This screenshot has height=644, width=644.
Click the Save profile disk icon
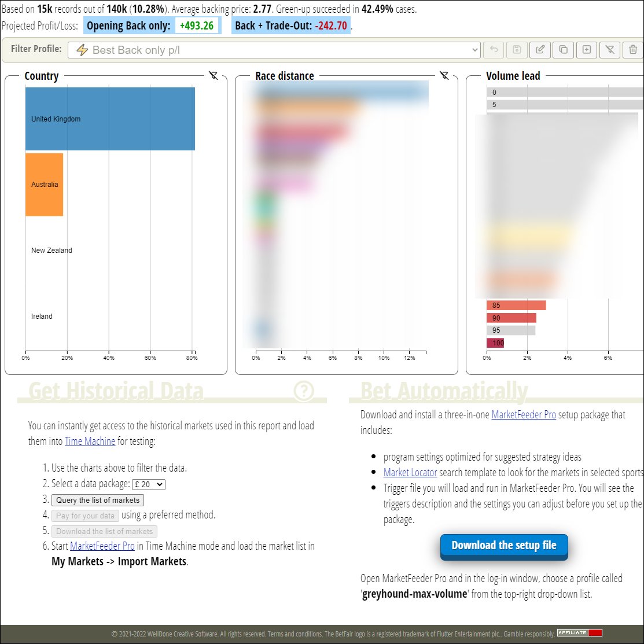[516, 50]
